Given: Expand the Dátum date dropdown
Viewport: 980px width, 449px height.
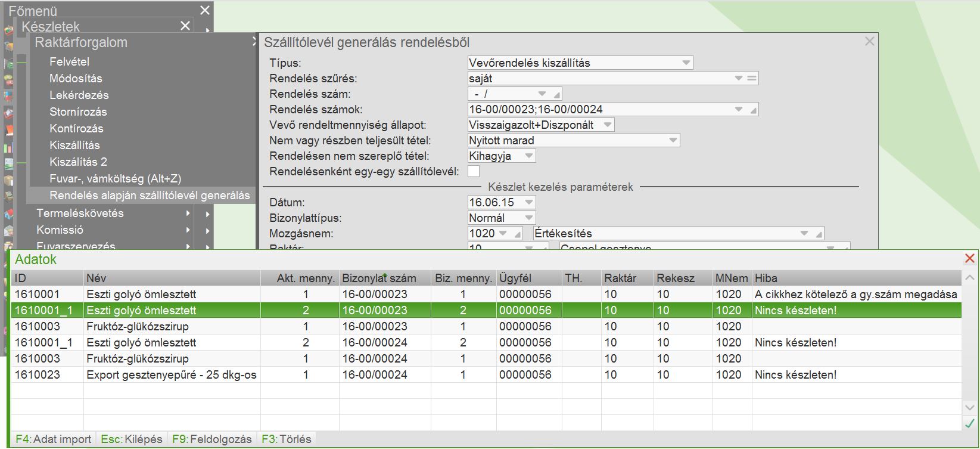Looking at the screenshot, I should [x=528, y=203].
